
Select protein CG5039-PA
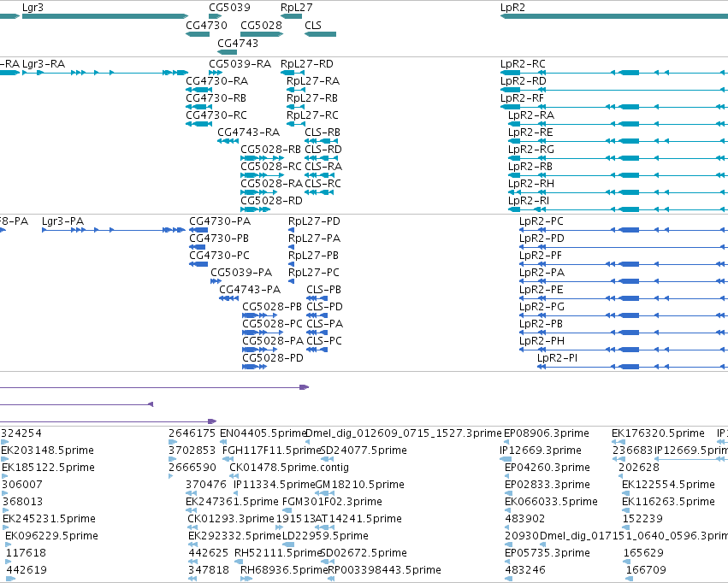point(241,273)
